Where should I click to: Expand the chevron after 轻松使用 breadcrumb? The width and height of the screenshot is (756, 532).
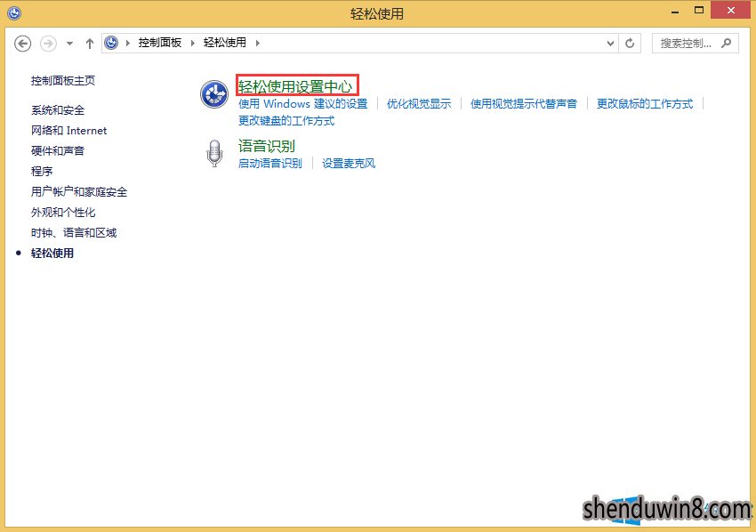pyautogui.click(x=257, y=43)
